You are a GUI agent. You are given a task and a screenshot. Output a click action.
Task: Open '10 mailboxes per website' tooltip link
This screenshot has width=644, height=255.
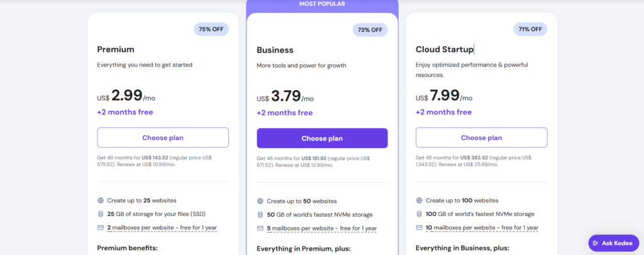click(482, 227)
